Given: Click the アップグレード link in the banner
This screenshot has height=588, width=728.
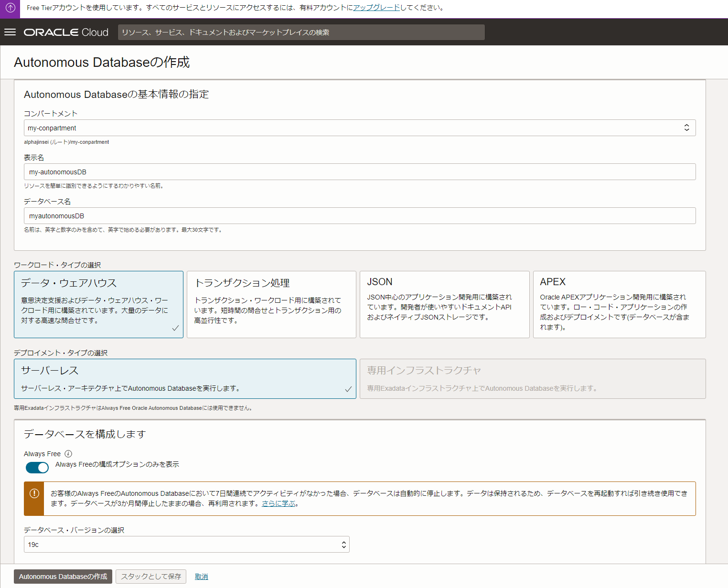Looking at the screenshot, I should click(x=376, y=8).
